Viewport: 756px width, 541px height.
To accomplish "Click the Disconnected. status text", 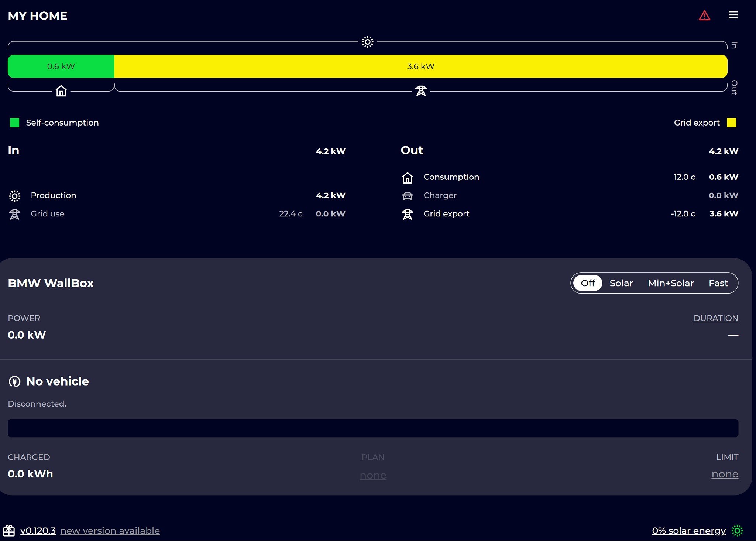I will coord(37,404).
